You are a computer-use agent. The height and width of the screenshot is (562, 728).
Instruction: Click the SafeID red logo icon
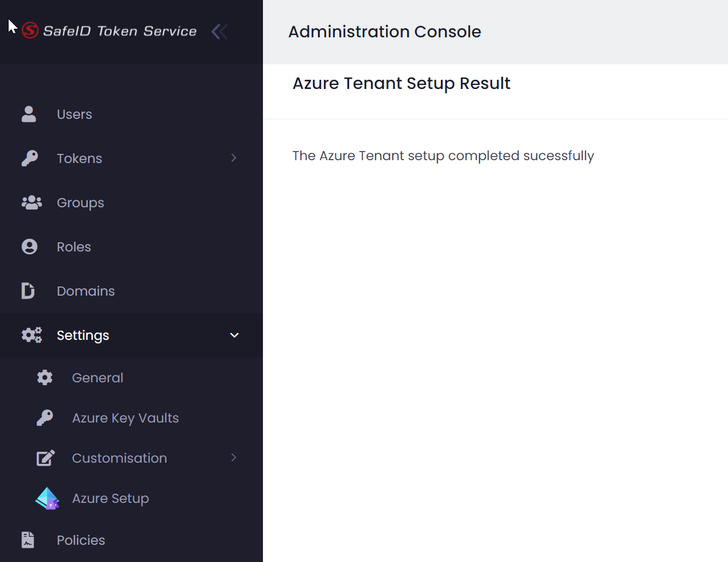click(x=30, y=30)
